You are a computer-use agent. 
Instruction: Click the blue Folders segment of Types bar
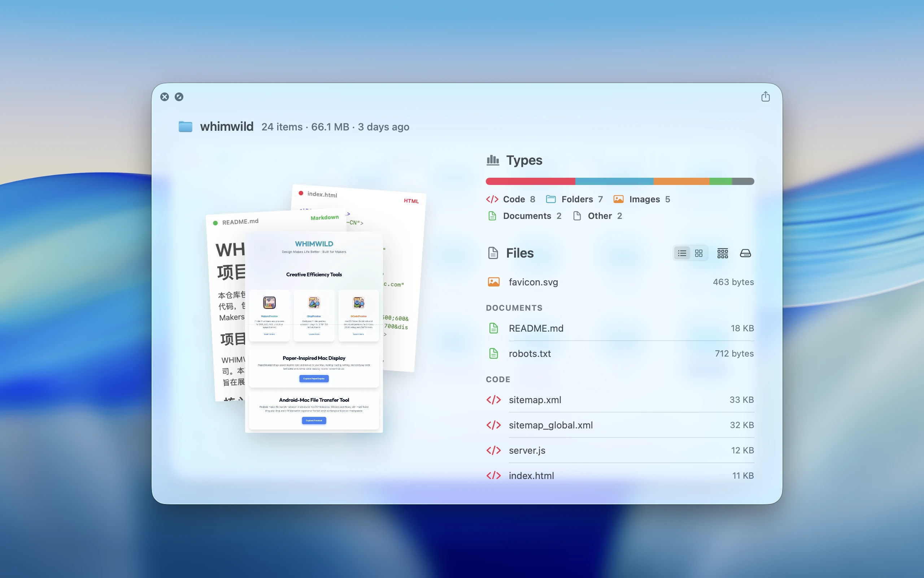[614, 181]
